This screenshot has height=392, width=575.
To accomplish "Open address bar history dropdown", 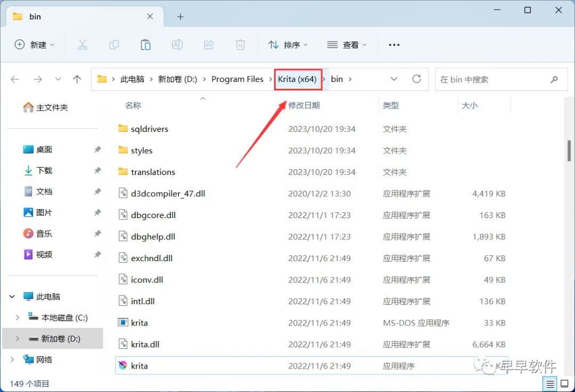I will 394,79.
